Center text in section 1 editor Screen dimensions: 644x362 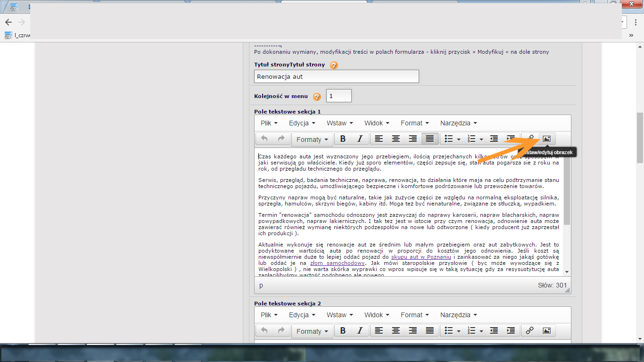(x=396, y=139)
